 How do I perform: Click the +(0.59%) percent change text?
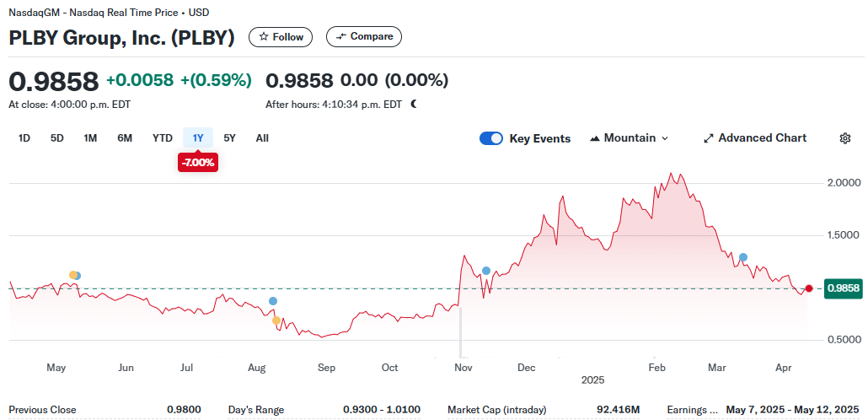click(215, 80)
